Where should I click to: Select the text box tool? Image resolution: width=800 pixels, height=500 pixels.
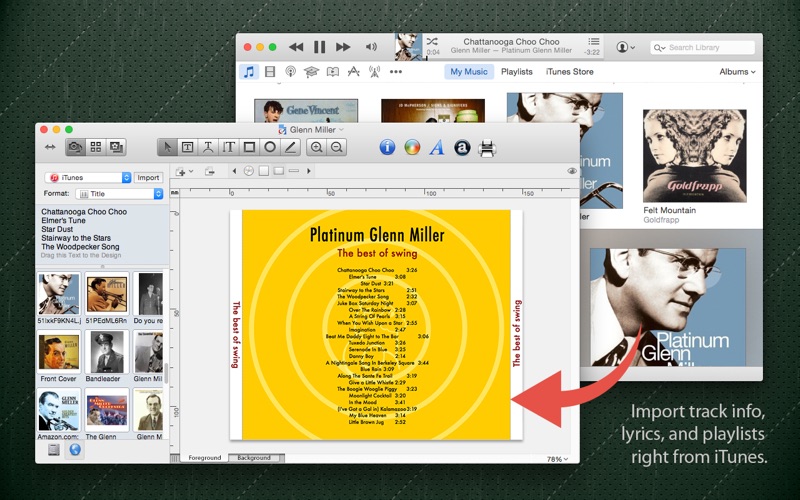point(187,147)
